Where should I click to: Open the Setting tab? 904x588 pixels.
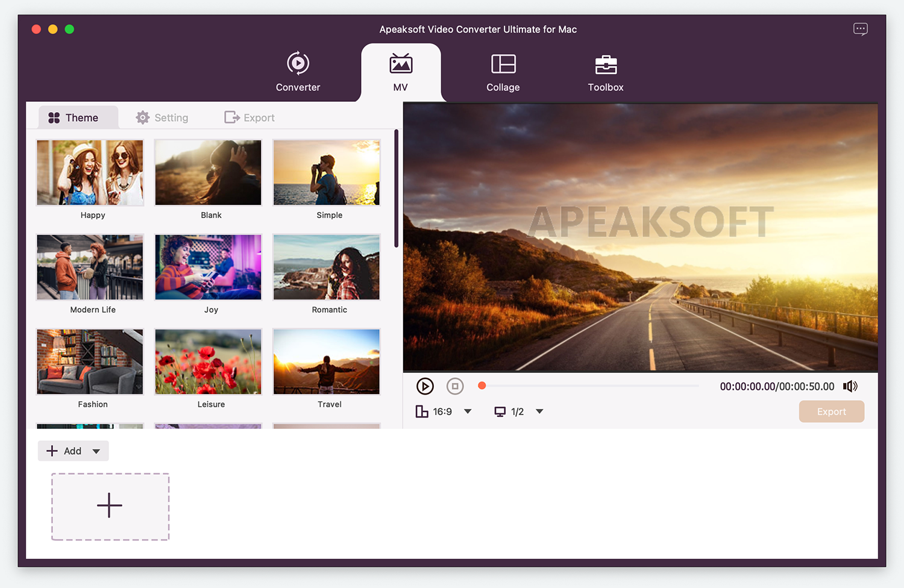[162, 117]
